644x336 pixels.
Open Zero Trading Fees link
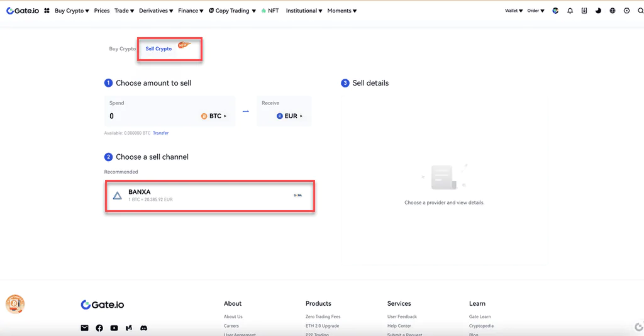coord(323,316)
